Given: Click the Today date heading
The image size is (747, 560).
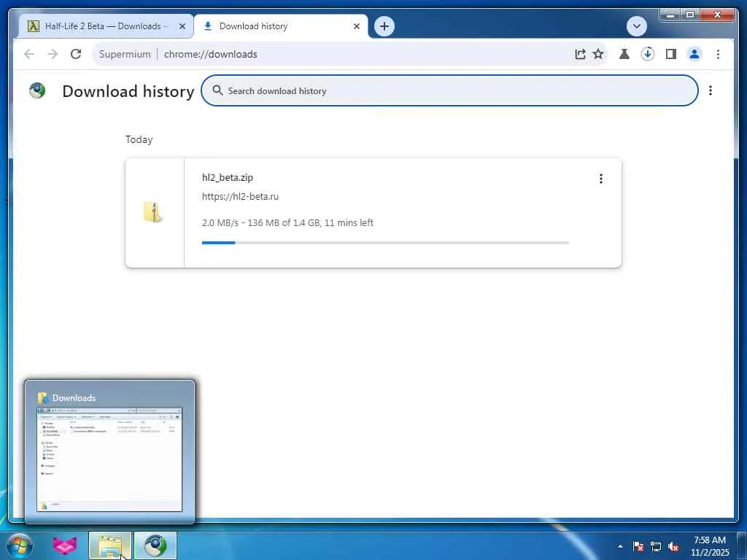Looking at the screenshot, I should pos(139,139).
